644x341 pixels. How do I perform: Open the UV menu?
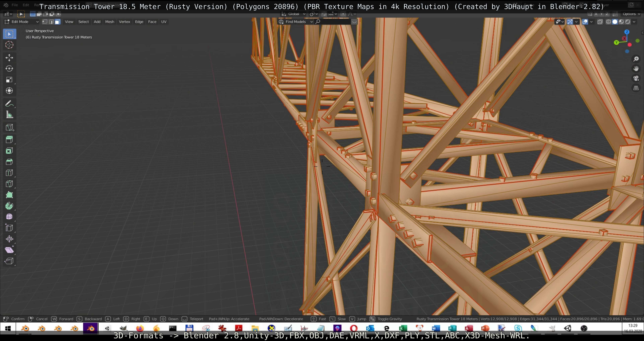point(164,22)
